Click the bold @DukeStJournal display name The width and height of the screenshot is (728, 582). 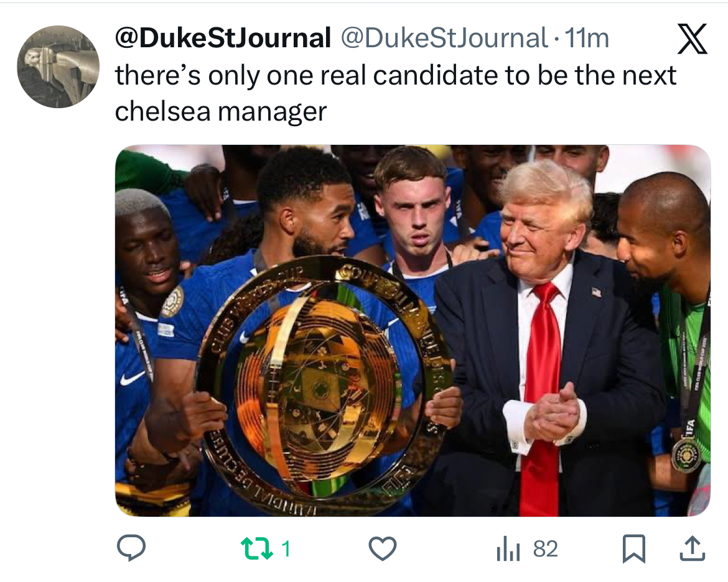pos(223,39)
